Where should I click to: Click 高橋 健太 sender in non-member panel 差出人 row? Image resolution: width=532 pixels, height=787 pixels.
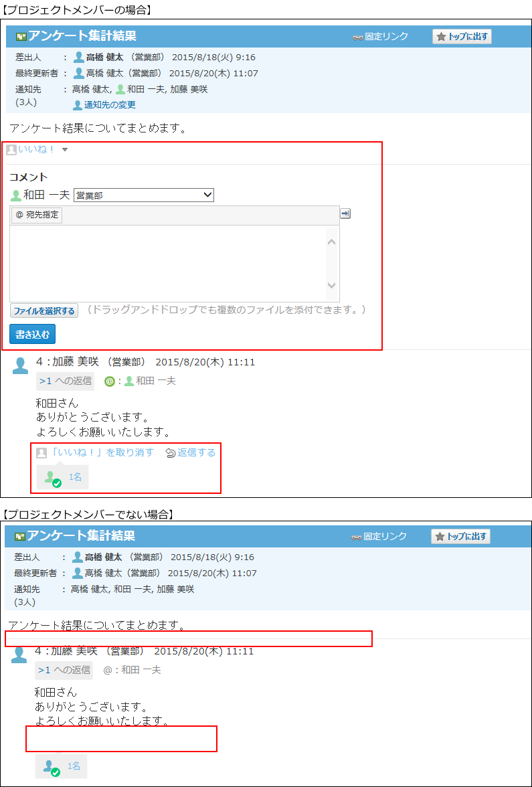point(103,557)
